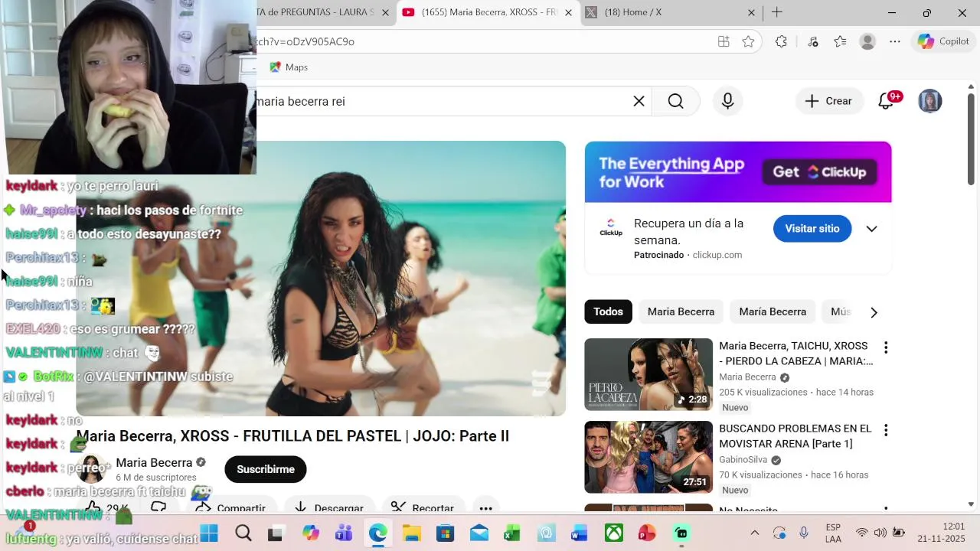Open Windows taskbar search
Viewport: 980px width, 551px height.
click(243, 533)
